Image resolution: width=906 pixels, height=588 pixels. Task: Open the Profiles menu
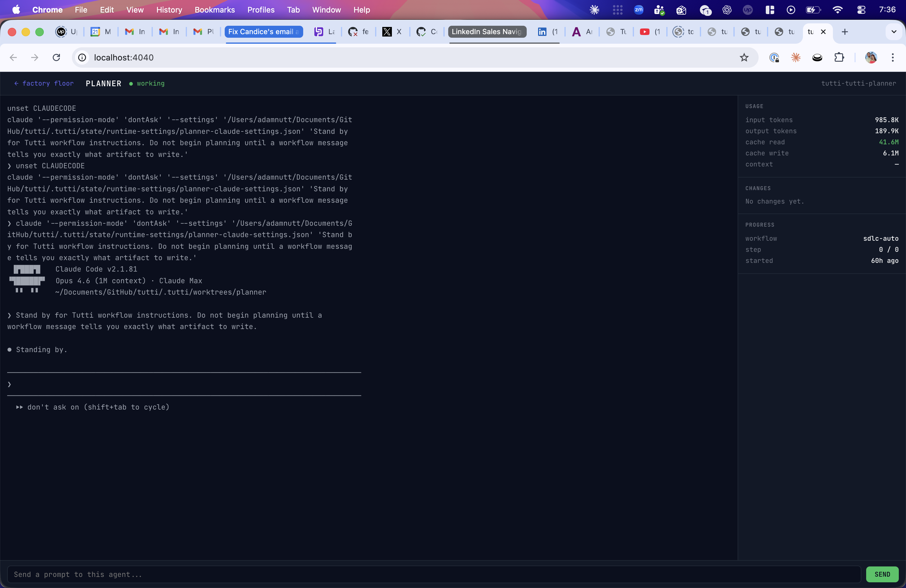tap(261, 10)
